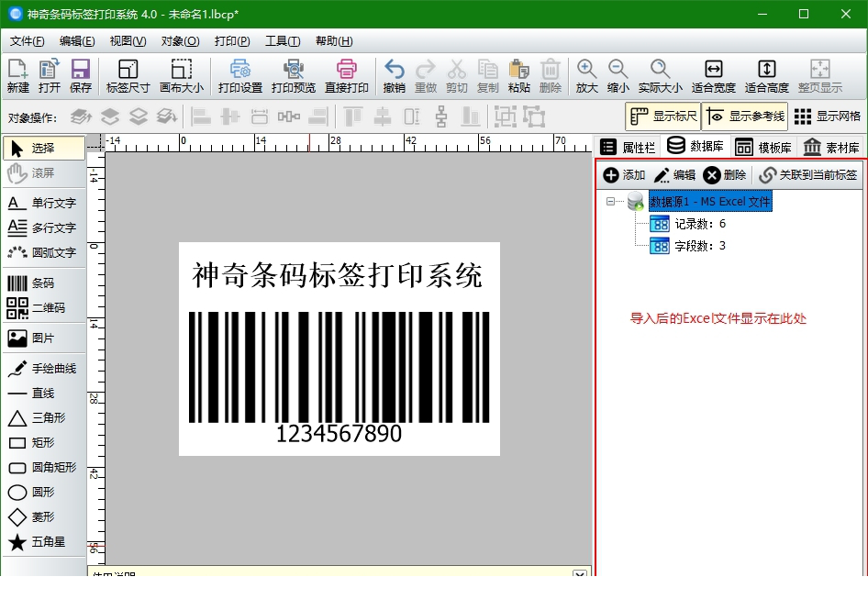
Task: Open the 工具(T) menu
Action: 282,41
